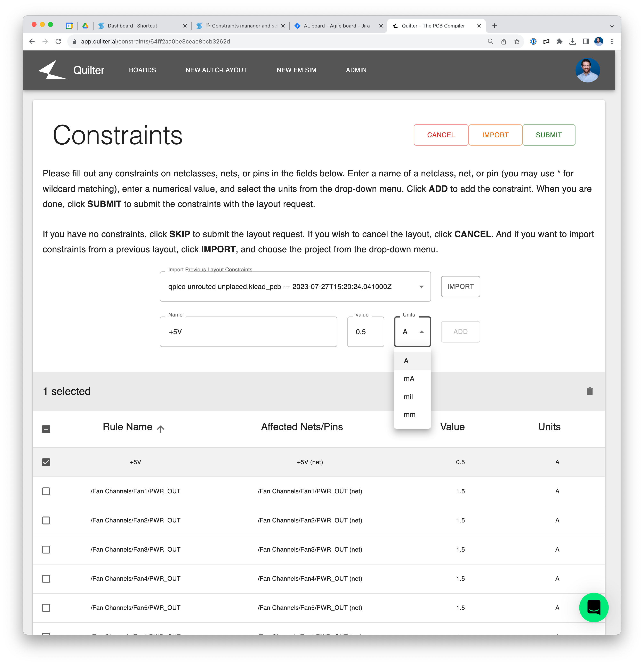The image size is (644, 665).
Task: Click the ADMIN panel icon
Action: click(356, 70)
